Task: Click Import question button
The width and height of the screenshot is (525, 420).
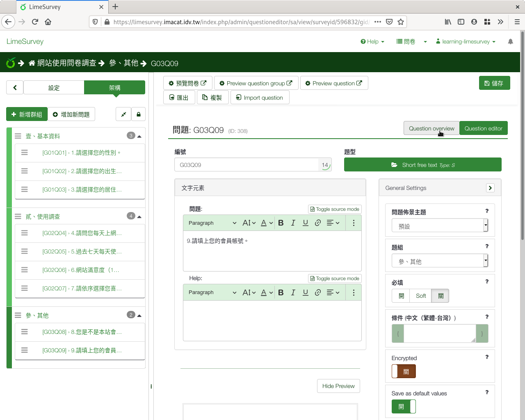Action: 260,97
